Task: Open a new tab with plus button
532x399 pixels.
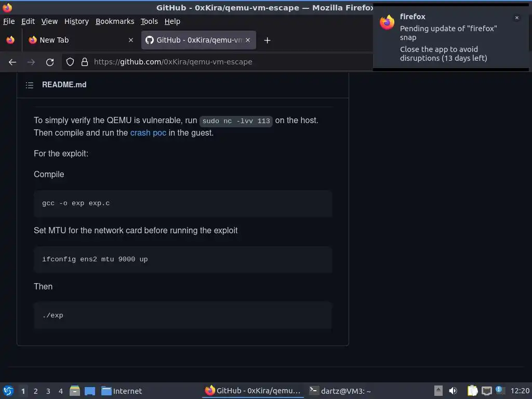Action: (x=268, y=41)
